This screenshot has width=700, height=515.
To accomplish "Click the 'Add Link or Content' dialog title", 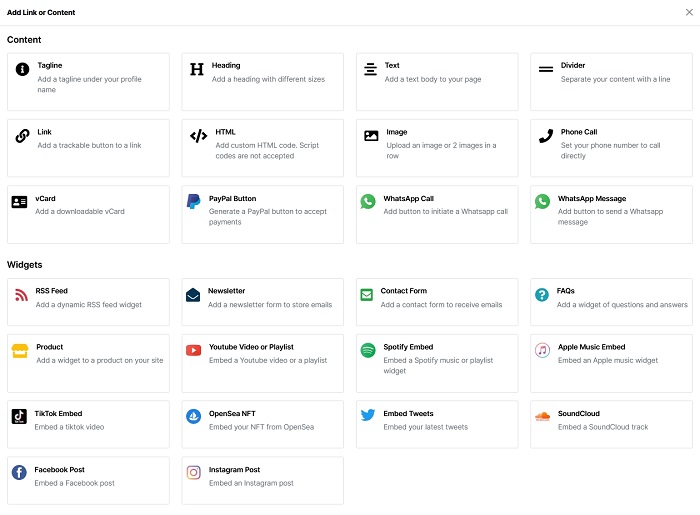I will point(41,12).
